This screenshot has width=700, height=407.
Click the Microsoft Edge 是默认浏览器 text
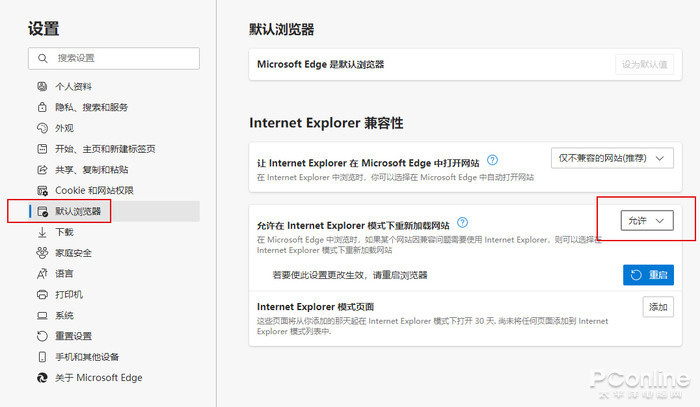pyautogui.click(x=321, y=64)
